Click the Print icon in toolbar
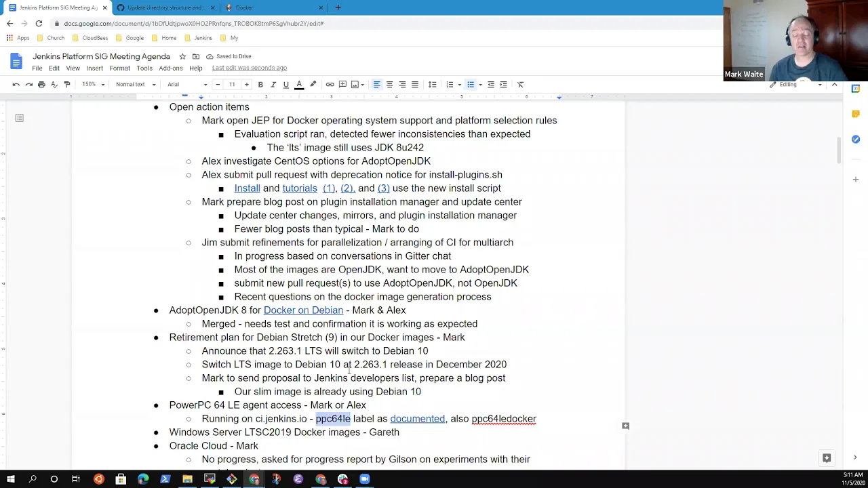 [x=41, y=85]
